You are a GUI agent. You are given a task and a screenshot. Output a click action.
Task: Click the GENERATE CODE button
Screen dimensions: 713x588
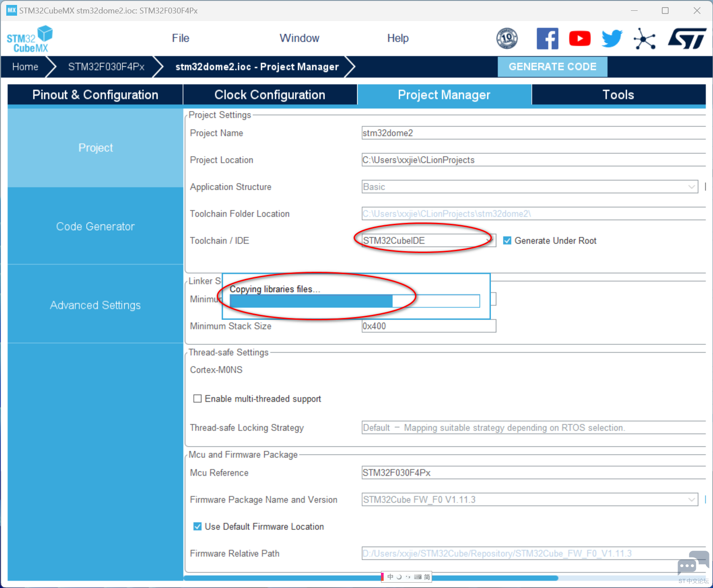coord(552,67)
